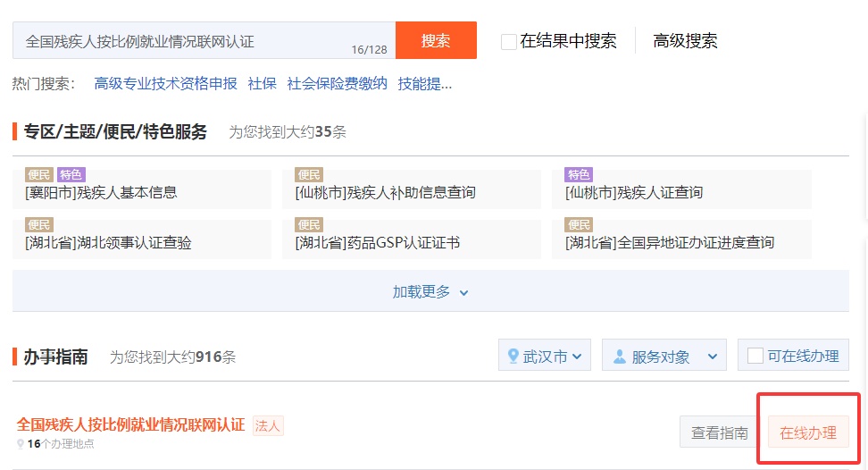Open [仙桃市]残疾人证查询 service

(634, 192)
